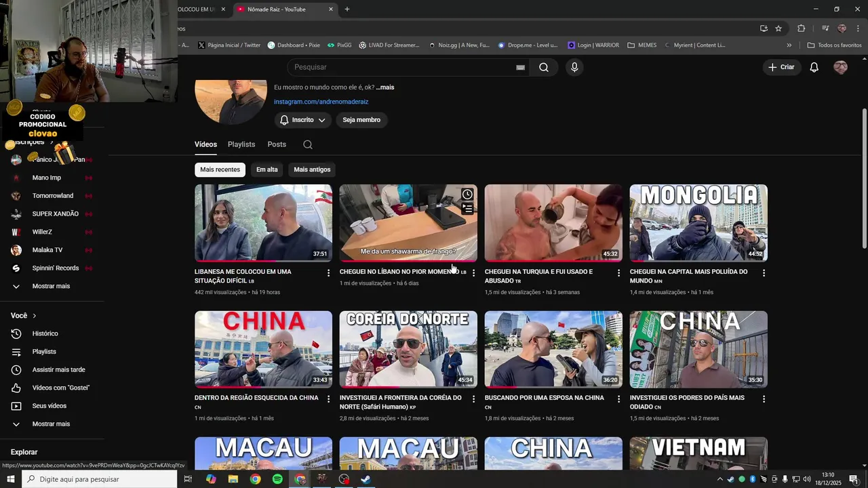Switch to the Posts channel tab
The width and height of the screenshot is (868, 488).
[x=277, y=144]
